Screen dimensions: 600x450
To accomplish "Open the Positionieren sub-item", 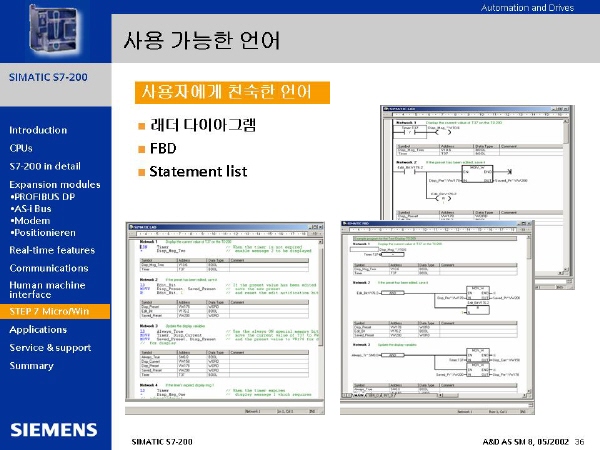I will [x=43, y=233].
